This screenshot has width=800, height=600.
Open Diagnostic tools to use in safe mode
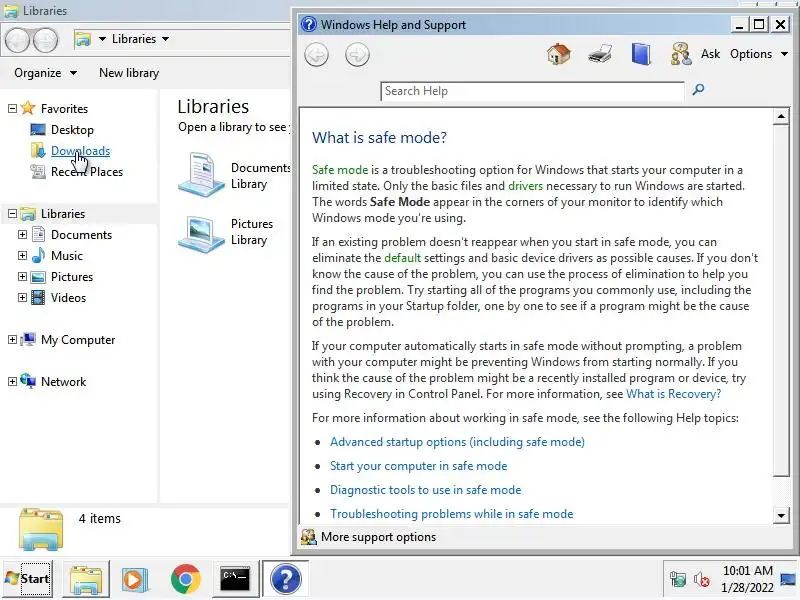tap(426, 490)
